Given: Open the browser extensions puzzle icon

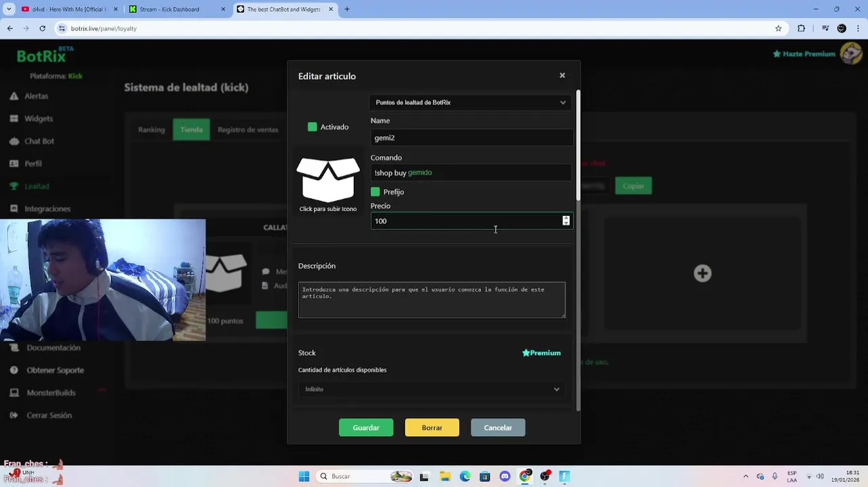Looking at the screenshot, I should 802,28.
